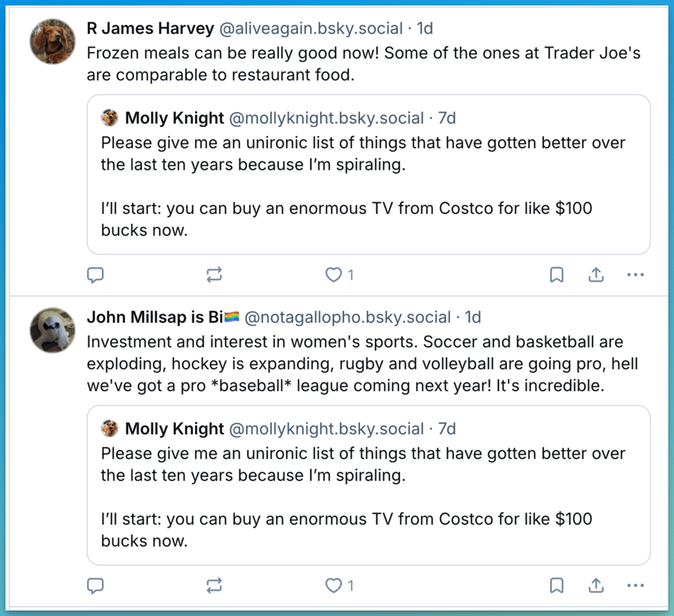Share R James Harvey's post
The width and height of the screenshot is (674, 616).
point(596,275)
